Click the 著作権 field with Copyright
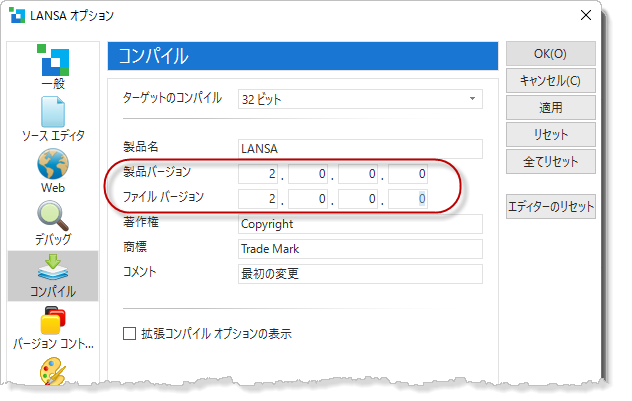This screenshot has width=632, height=401. coord(360,224)
